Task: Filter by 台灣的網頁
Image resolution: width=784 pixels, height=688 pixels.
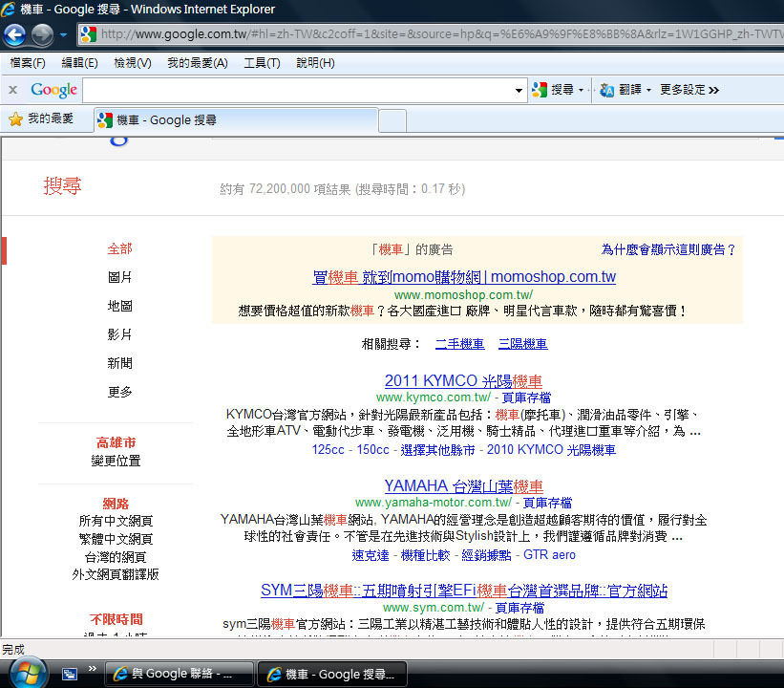Action: [116, 557]
